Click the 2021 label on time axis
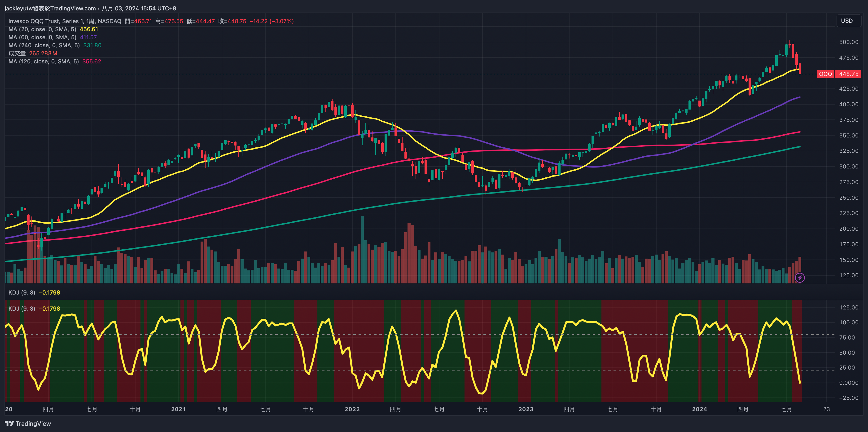The image size is (868, 432). (x=178, y=409)
